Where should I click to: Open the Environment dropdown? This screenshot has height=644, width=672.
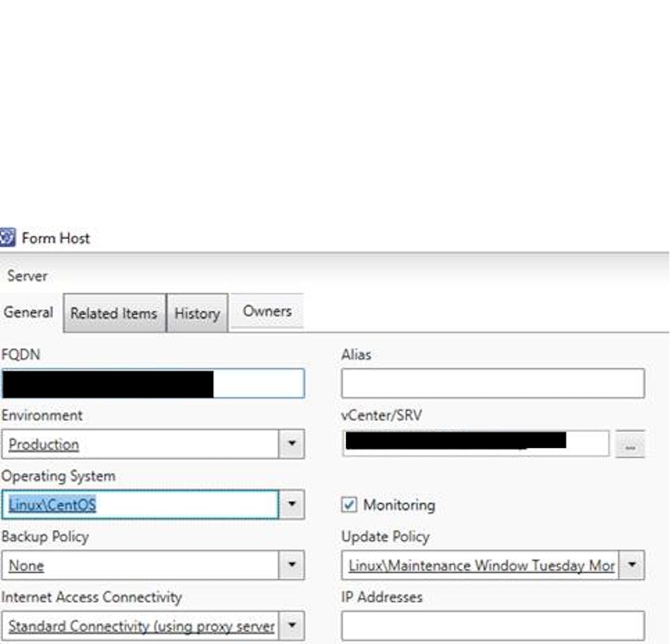point(292,444)
